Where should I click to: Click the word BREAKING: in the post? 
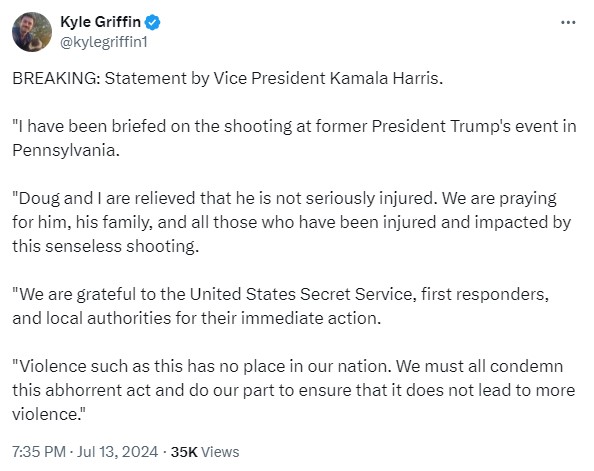click(x=56, y=78)
